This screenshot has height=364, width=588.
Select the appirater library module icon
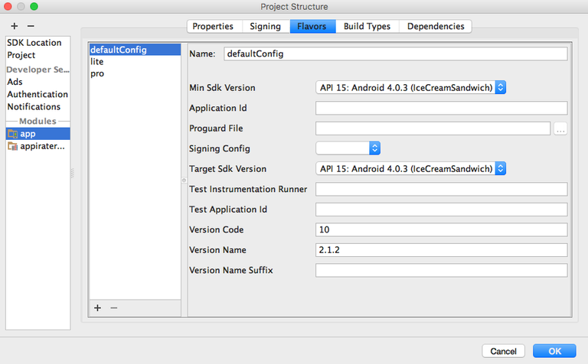coord(13,146)
